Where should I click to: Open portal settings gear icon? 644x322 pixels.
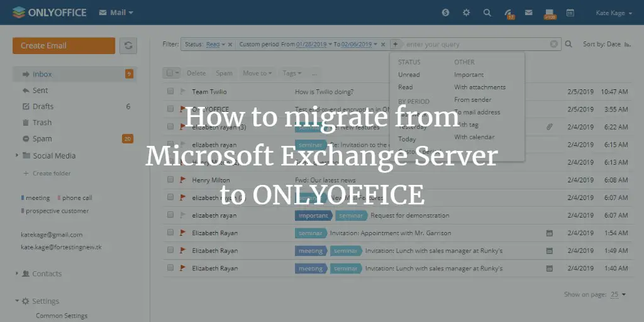(x=466, y=13)
